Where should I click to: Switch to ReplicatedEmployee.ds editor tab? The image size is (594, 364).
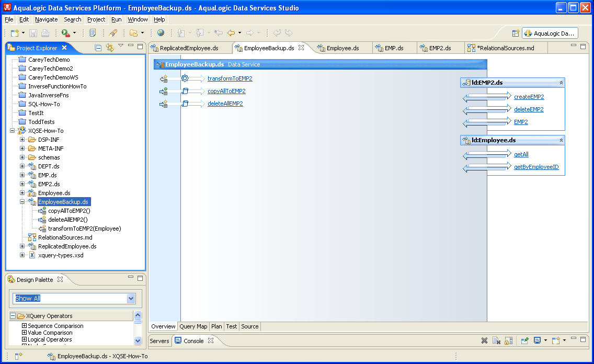click(189, 48)
